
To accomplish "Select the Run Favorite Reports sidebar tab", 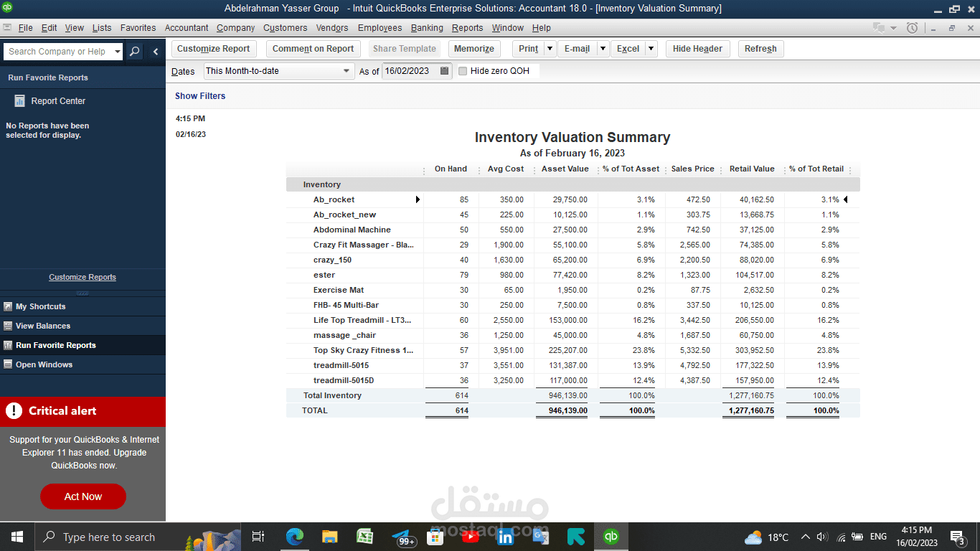I will 83,345.
